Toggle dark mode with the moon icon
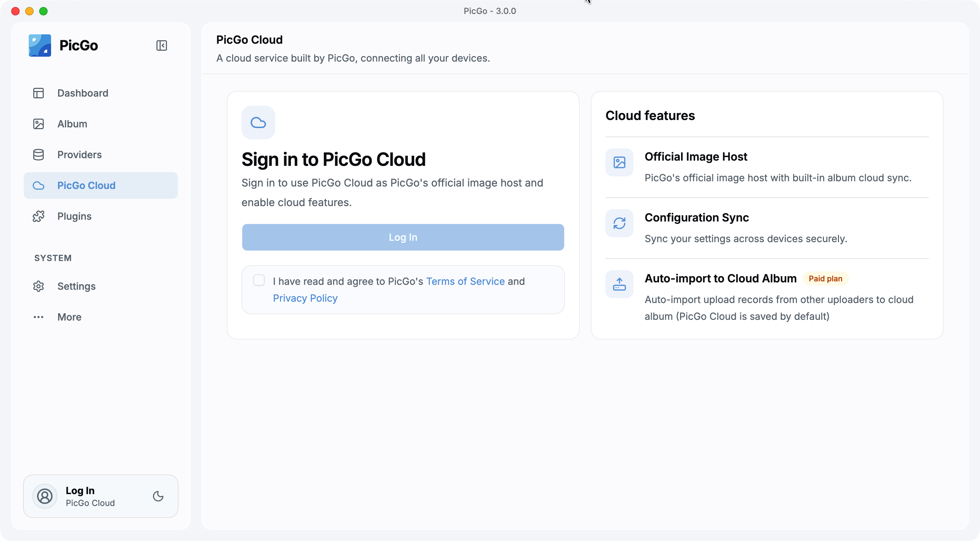 tap(158, 497)
